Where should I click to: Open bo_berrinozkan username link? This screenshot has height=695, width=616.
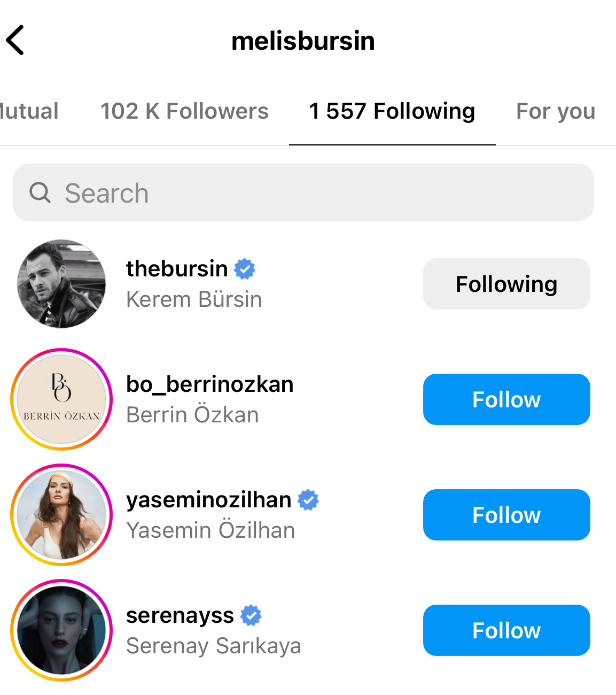[209, 384]
